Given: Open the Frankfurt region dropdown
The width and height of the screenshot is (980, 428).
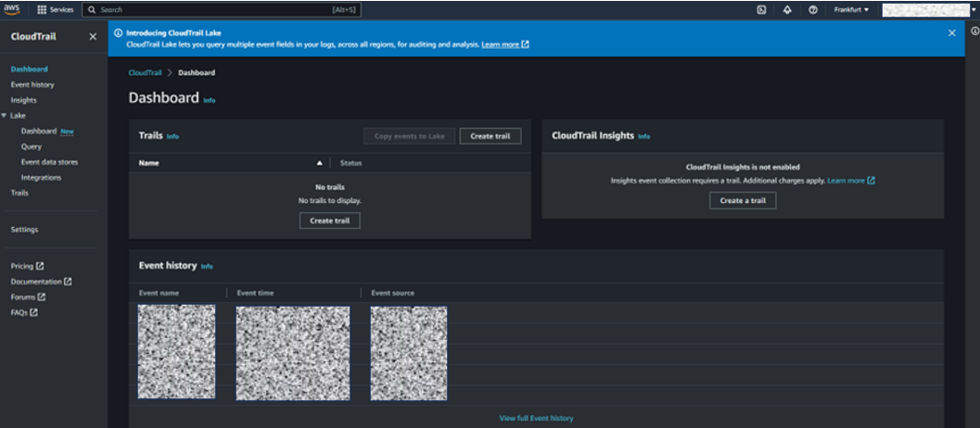Looking at the screenshot, I should pos(851,10).
